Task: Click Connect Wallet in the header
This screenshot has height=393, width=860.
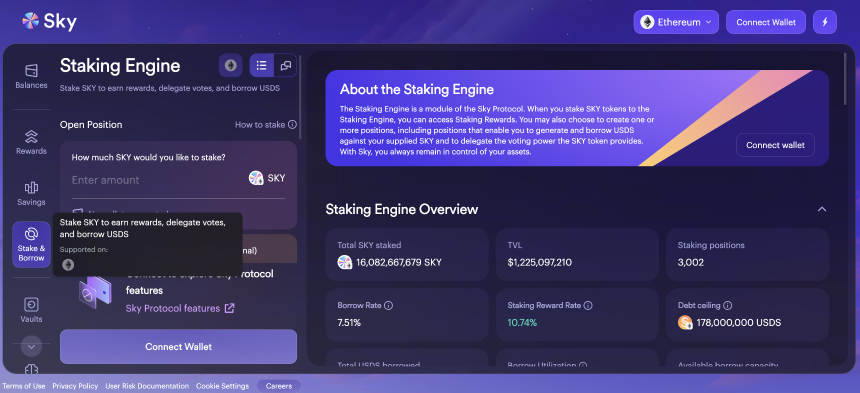Action: click(766, 22)
